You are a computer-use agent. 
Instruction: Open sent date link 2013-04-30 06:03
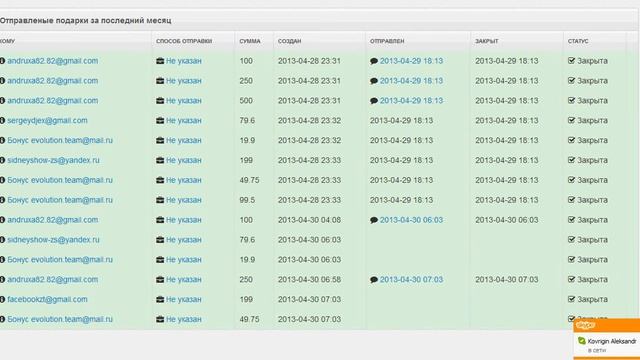[x=411, y=220]
